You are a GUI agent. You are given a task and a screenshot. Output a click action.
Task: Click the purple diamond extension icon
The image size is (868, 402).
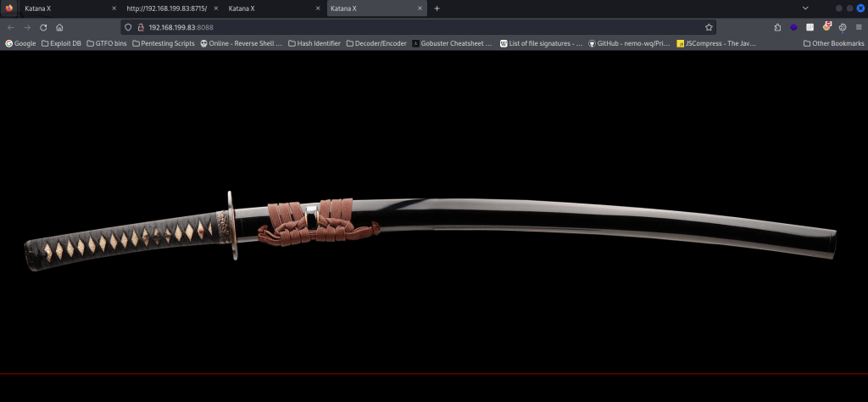pos(793,27)
